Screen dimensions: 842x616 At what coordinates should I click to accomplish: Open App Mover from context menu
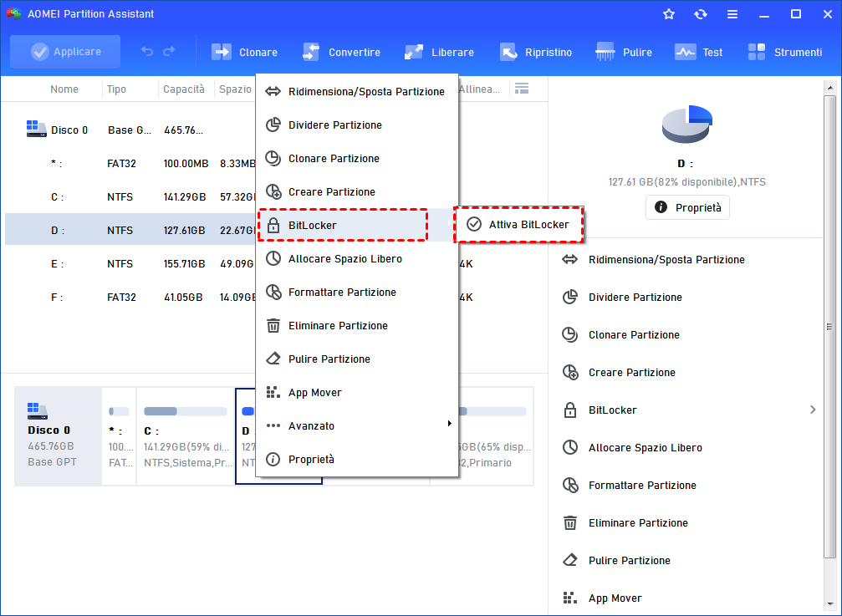pyautogui.click(x=357, y=392)
